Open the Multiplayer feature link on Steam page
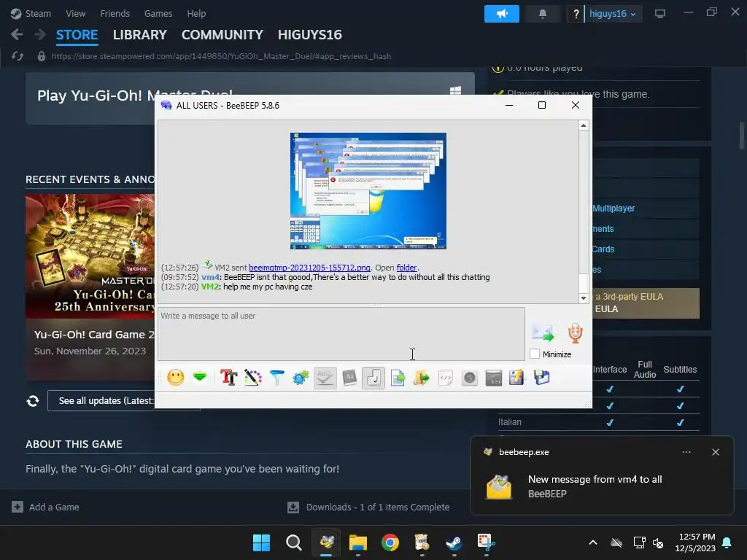Image resolution: width=747 pixels, height=560 pixels. [x=614, y=209]
